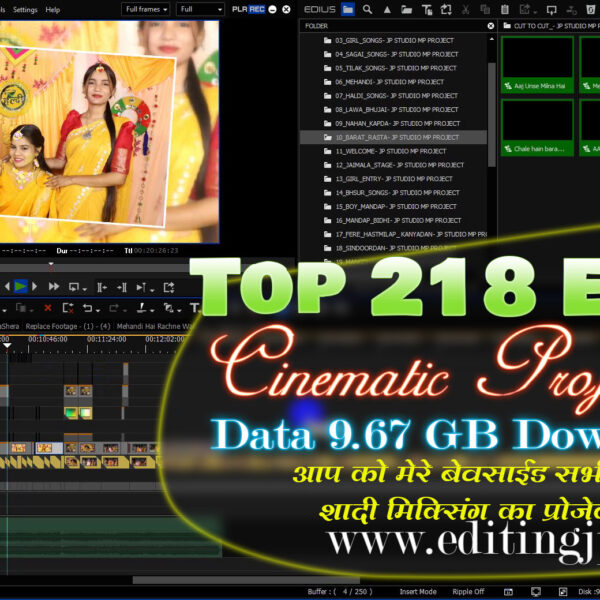
Task: Open the Help menu
Action: pyautogui.click(x=52, y=10)
